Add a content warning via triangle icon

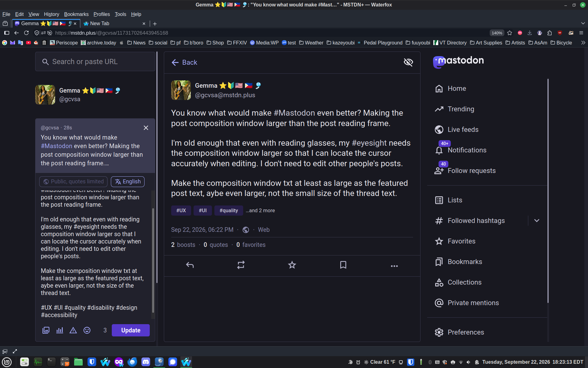pos(73,330)
